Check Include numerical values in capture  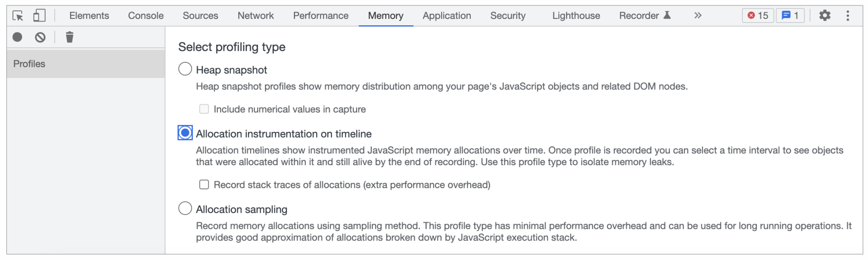click(x=204, y=109)
